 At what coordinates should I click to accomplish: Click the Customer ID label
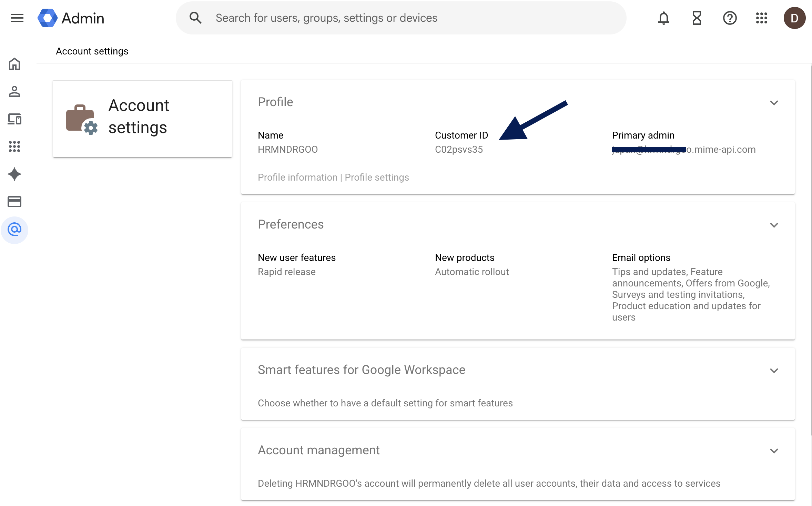(x=461, y=135)
